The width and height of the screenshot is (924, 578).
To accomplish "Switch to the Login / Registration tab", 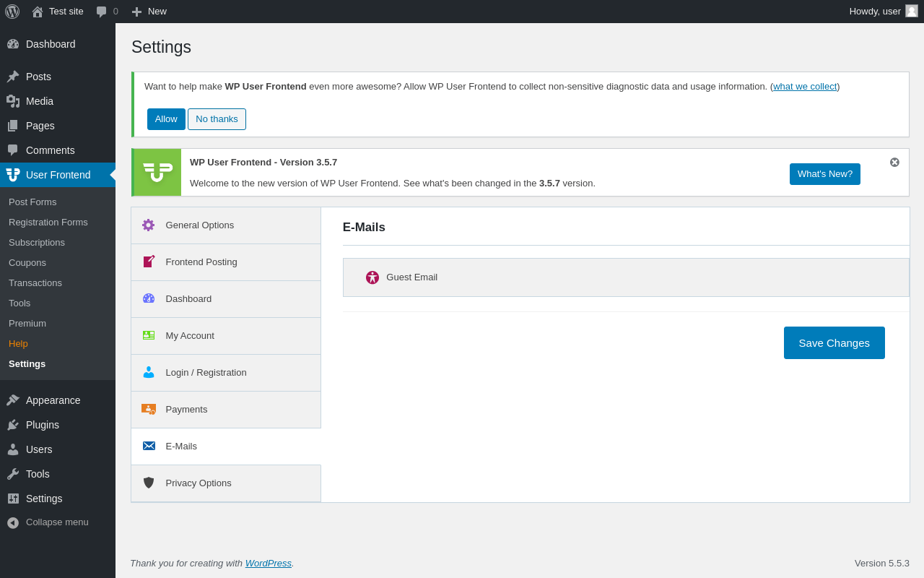I will 206,372.
